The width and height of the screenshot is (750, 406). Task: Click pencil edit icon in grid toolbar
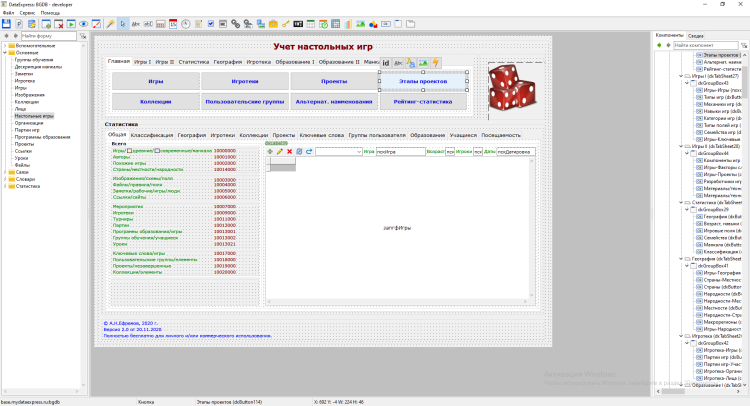[x=280, y=152]
